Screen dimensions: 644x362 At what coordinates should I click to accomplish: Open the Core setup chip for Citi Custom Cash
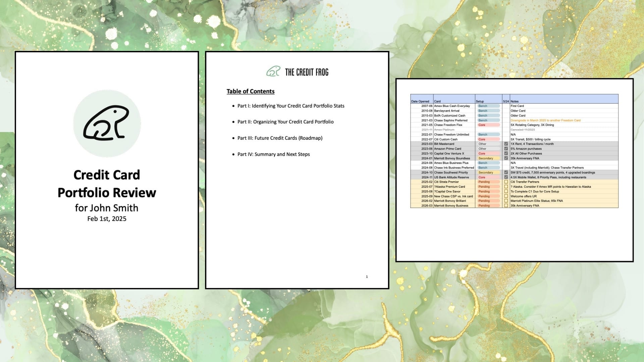[488, 139]
